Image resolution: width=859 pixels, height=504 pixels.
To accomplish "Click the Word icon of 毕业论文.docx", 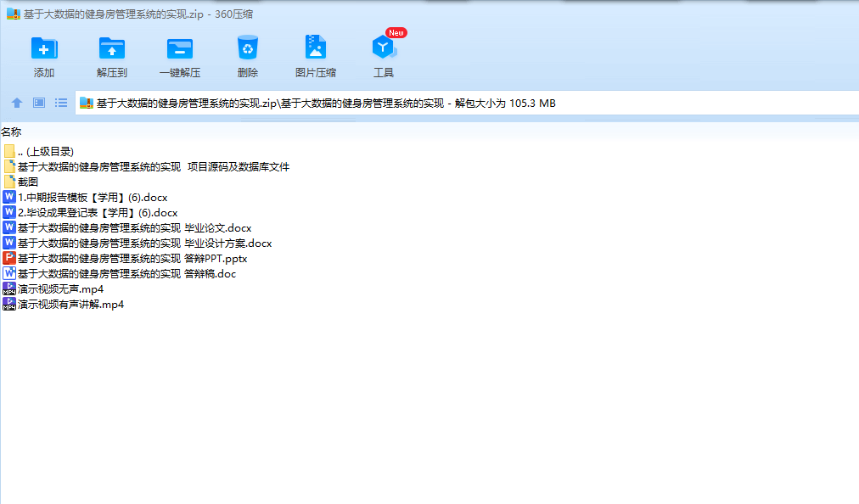I will pos(8,227).
